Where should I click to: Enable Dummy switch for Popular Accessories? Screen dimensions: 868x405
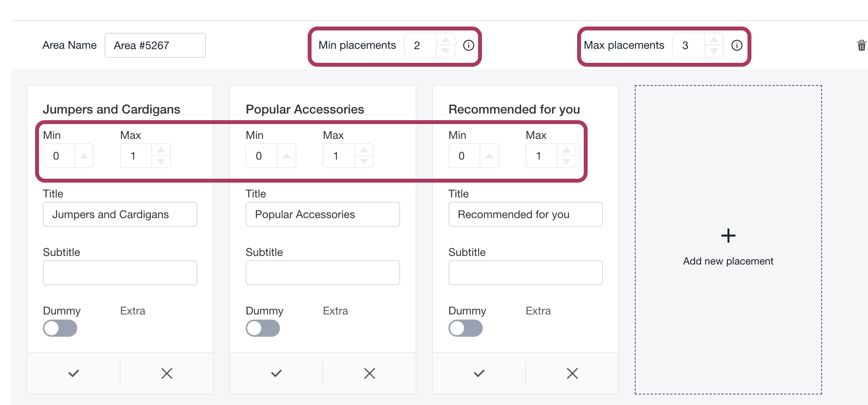click(263, 328)
